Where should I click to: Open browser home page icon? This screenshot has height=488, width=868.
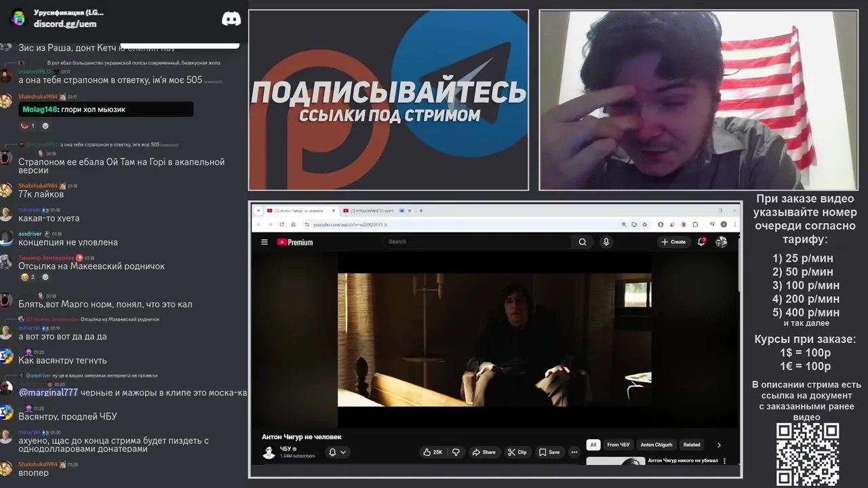[294, 224]
